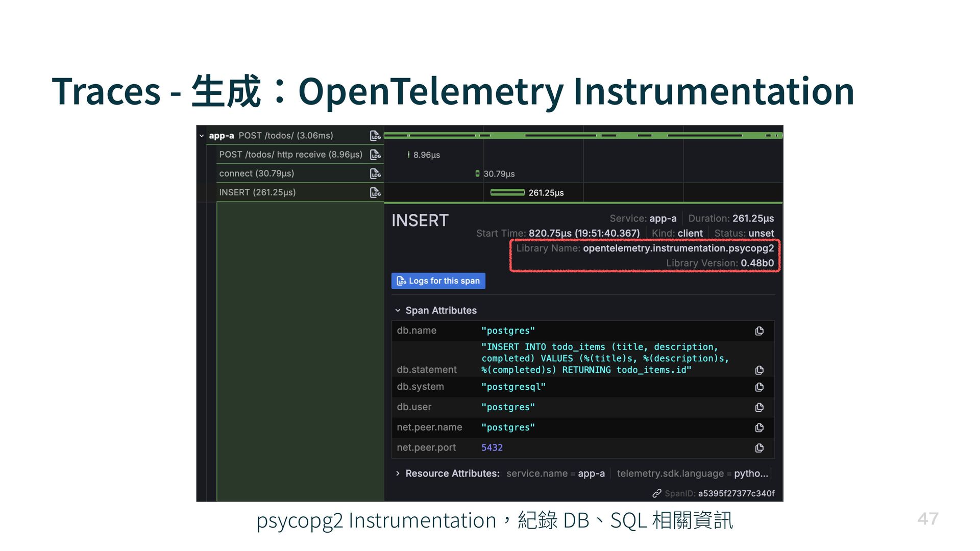This screenshot has height=551, width=980.
Task: Click the 8.96µs timeline span bar
Action: click(408, 155)
